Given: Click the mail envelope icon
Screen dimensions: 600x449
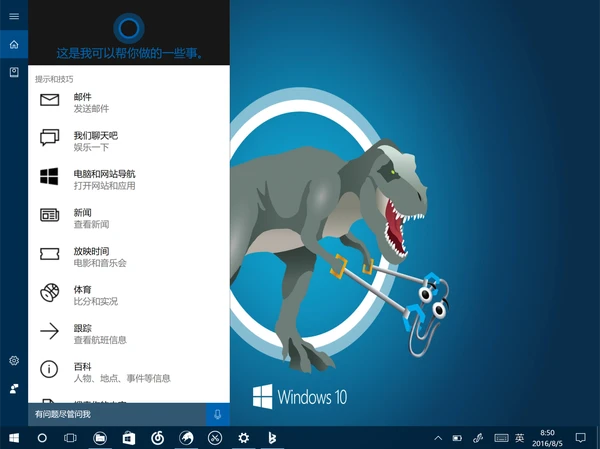Looking at the screenshot, I should [x=50, y=100].
